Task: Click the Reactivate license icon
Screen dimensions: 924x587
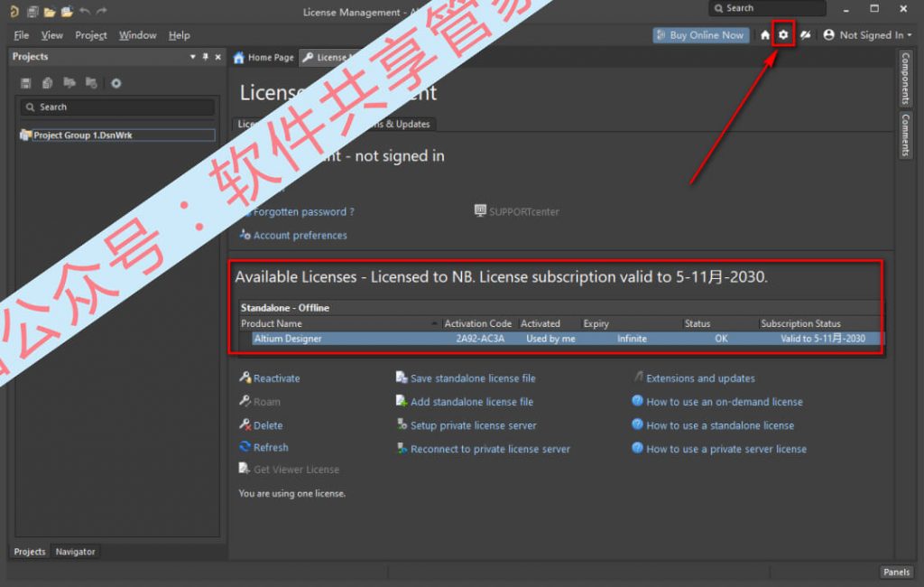Action: pos(245,377)
